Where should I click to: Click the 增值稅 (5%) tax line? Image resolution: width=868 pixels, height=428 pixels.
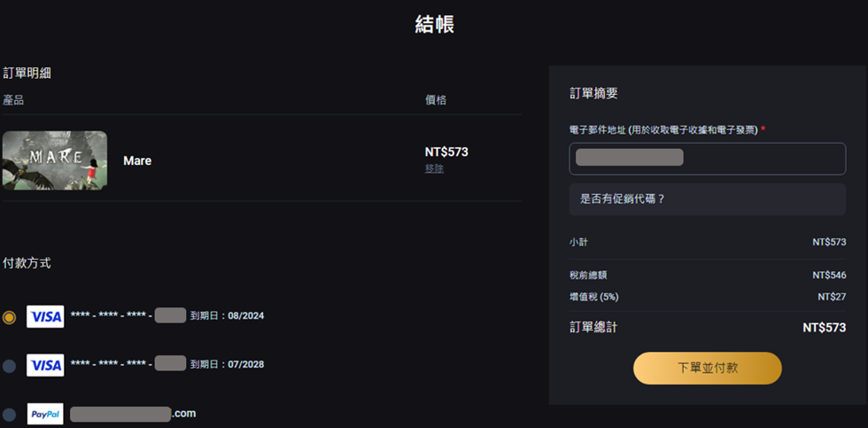coord(708,298)
